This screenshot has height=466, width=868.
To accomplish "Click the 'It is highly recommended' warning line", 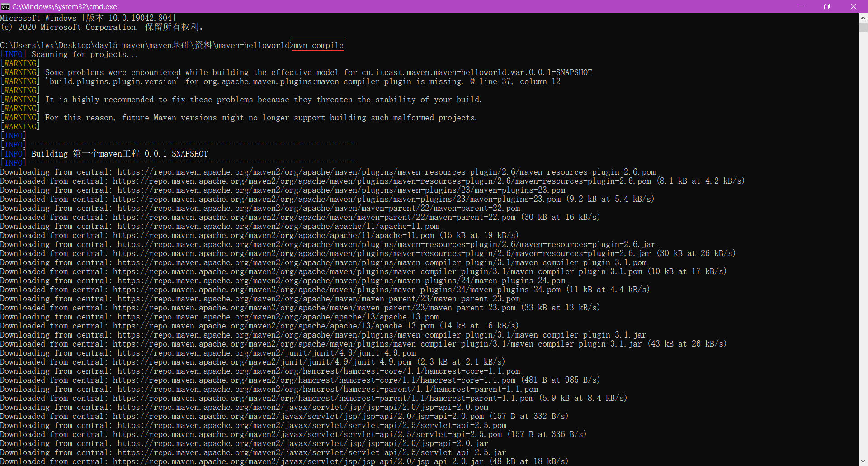I will pyautogui.click(x=241, y=100).
